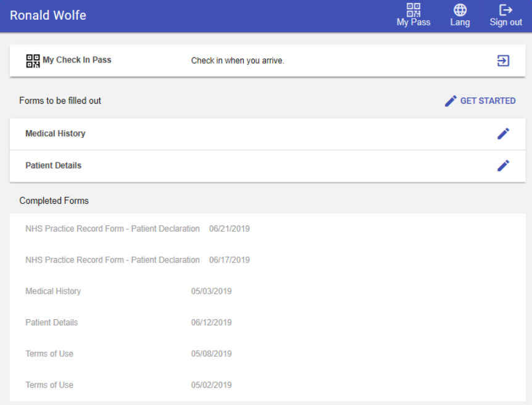Screen dimensions: 532x405
Task: Click the pencil icon next to Patient Details
Action: [x=504, y=165]
